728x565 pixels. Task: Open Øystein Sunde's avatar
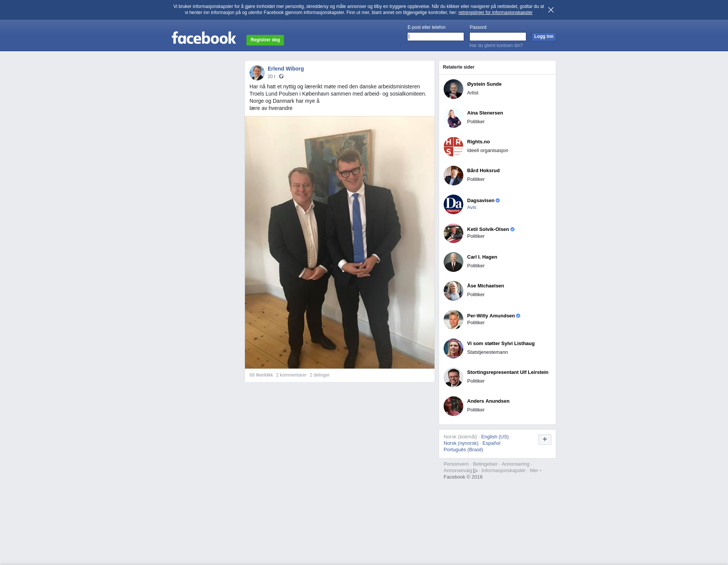453,89
